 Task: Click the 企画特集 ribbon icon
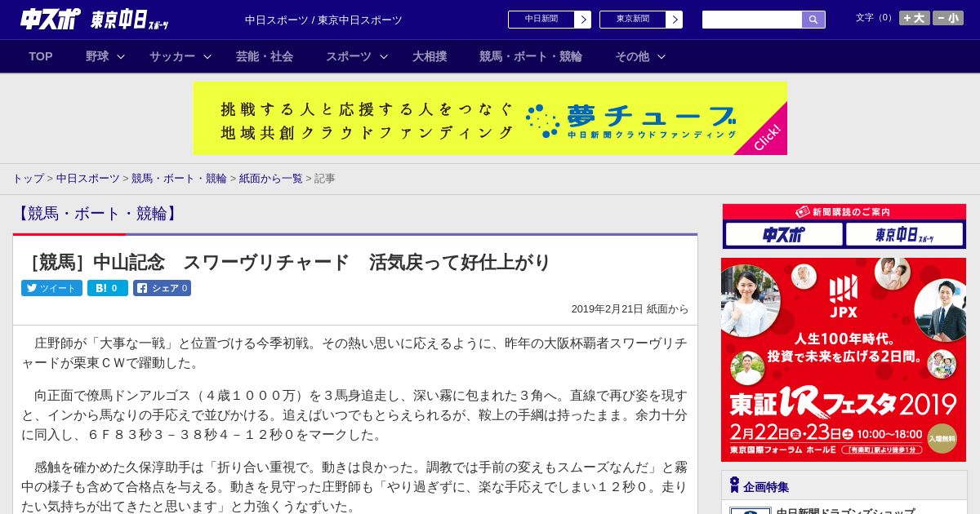[x=734, y=485]
